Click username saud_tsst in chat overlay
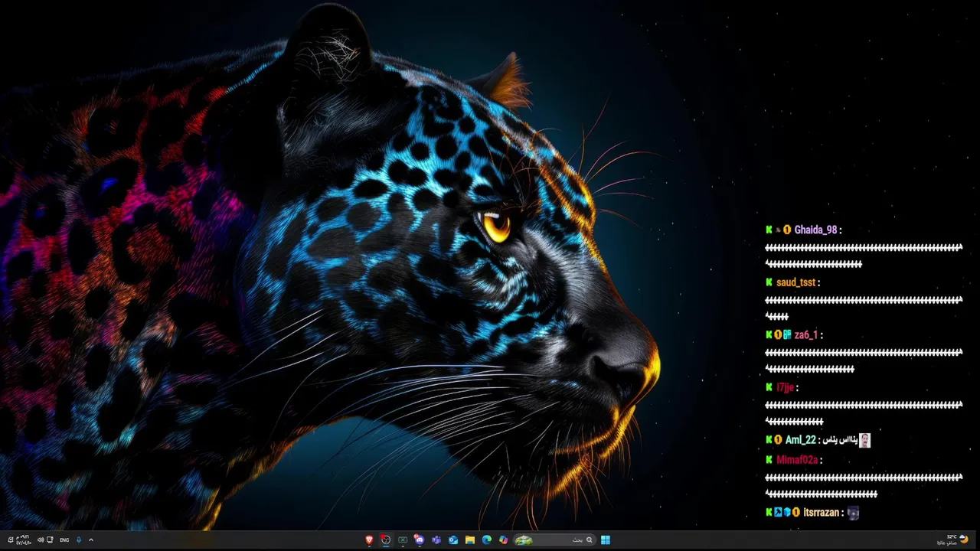 pos(796,282)
